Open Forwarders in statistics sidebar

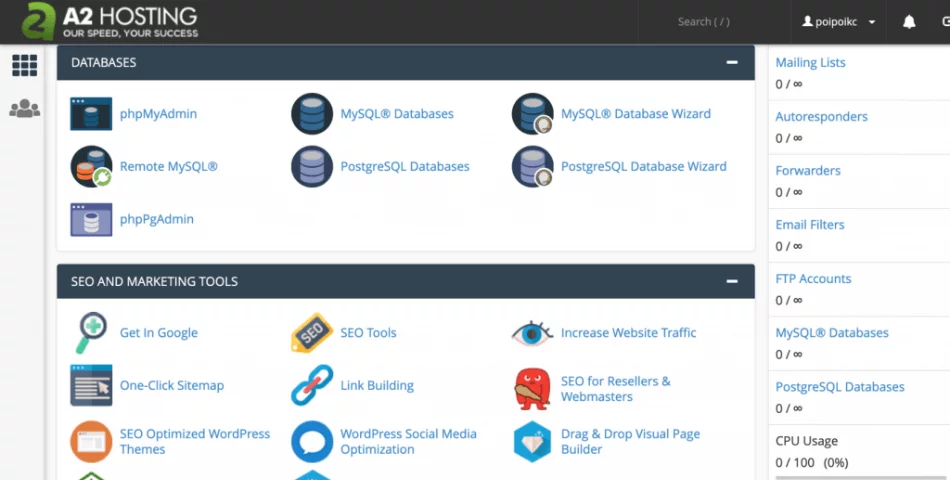pos(808,170)
